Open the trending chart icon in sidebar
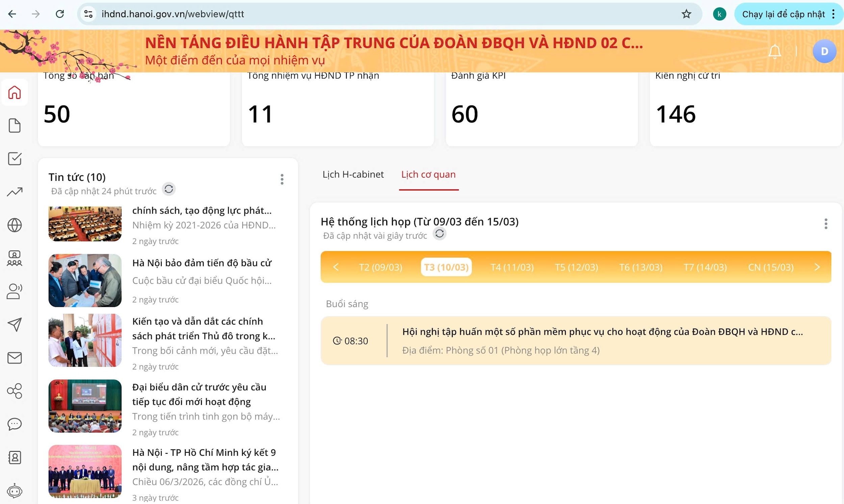Image resolution: width=844 pixels, height=504 pixels. (15, 192)
